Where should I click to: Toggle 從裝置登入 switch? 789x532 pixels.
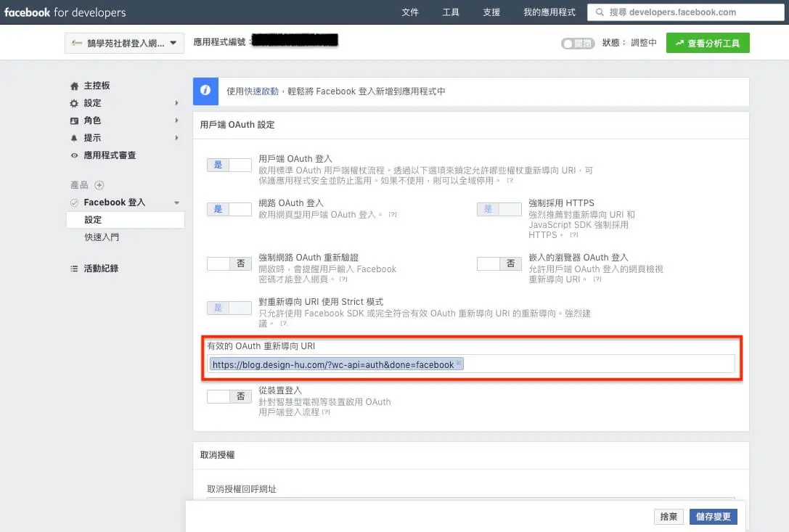[229, 396]
